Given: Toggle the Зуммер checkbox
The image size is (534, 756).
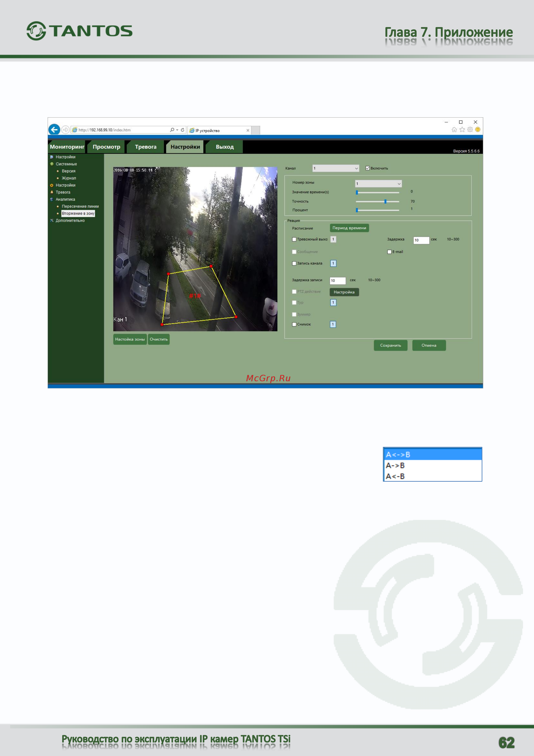Looking at the screenshot, I should click(x=294, y=315).
